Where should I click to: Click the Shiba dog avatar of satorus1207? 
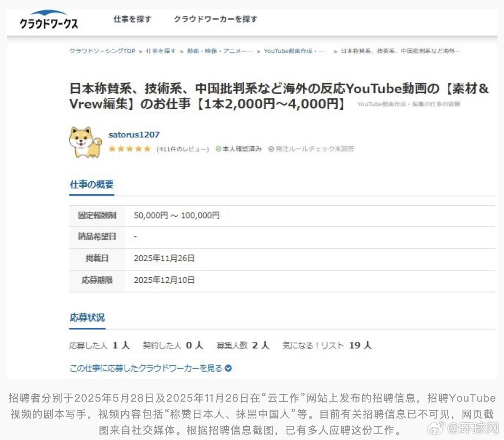86,142
